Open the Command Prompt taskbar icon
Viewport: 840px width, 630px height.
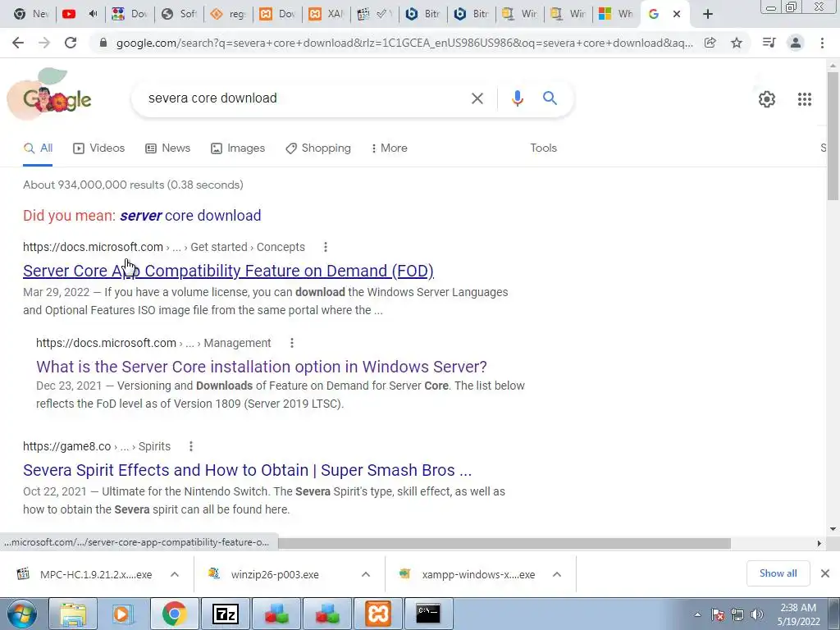pyautogui.click(x=428, y=614)
